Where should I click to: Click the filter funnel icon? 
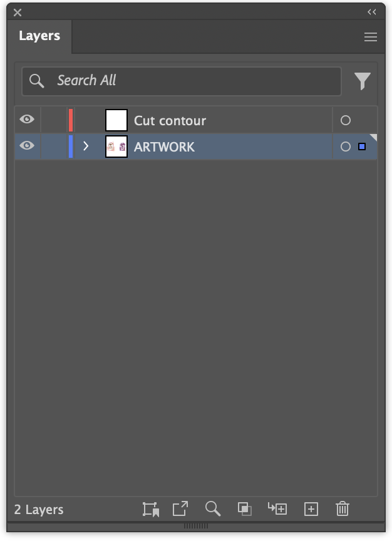click(x=362, y=81)
